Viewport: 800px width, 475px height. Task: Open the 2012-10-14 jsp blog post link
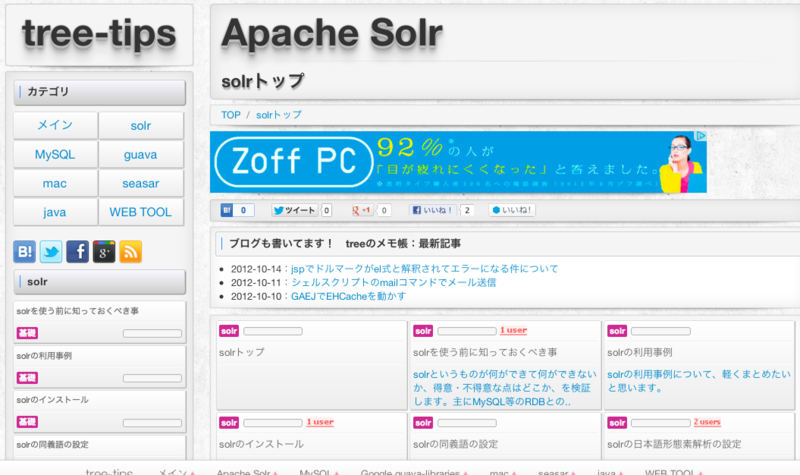pyautogui.click(x=424, y=268)
